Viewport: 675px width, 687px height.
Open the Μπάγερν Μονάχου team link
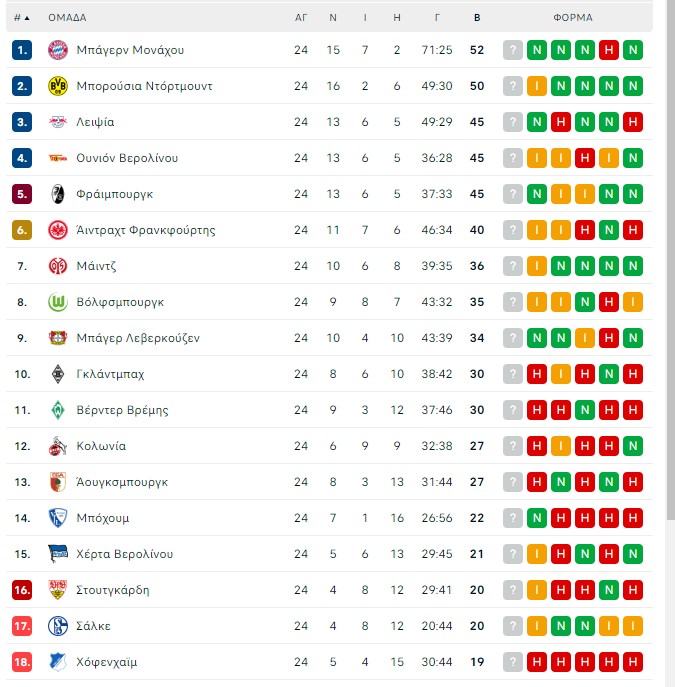(130, 50)
